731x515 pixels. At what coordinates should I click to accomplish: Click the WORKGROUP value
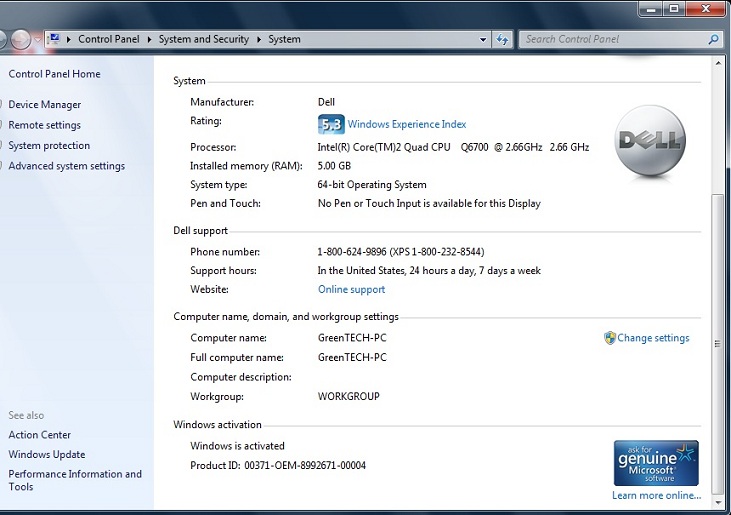(349, 396)
